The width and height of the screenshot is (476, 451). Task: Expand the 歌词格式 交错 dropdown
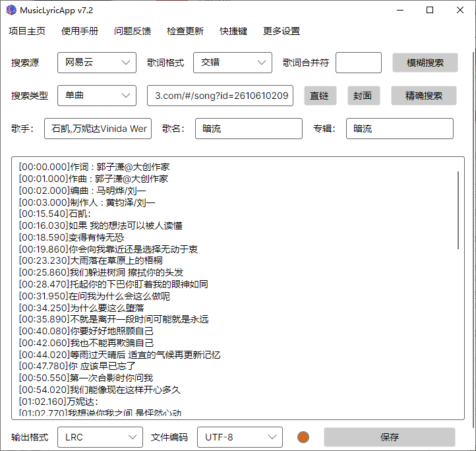click(x=232, y=63)
